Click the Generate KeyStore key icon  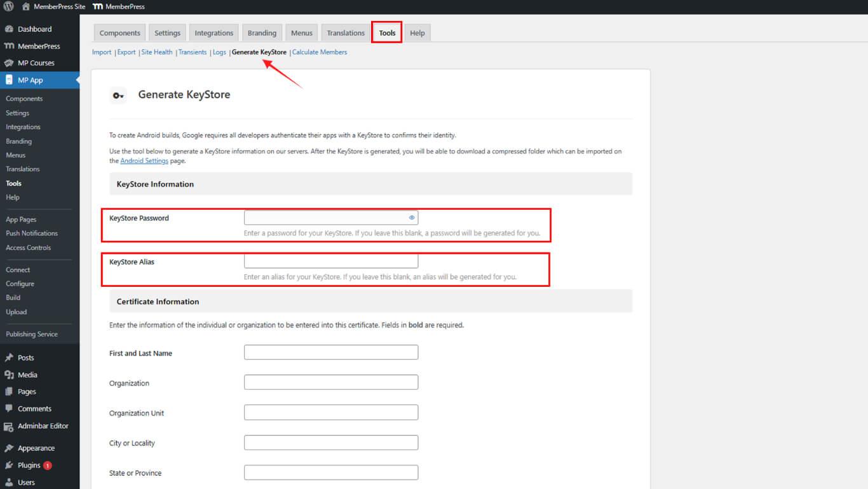[x=118, y=95]
